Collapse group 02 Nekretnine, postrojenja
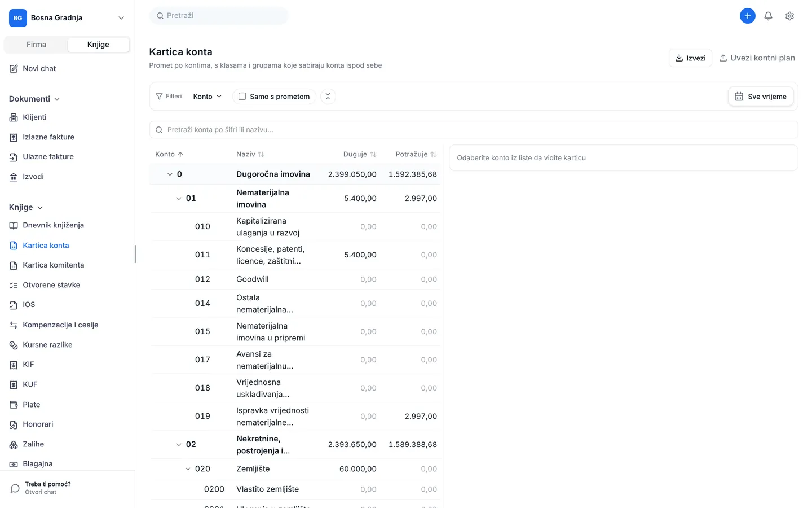 [179, 445]
